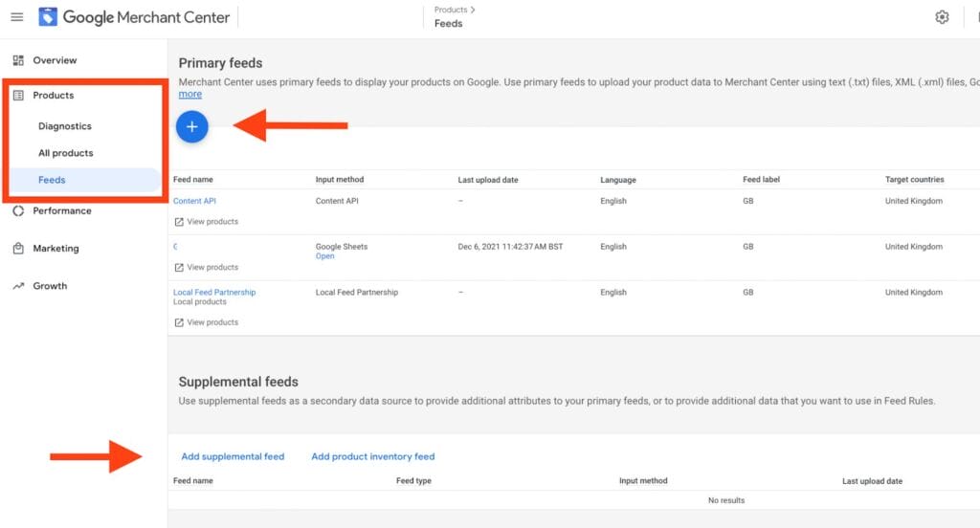The height and width of the screenshot is (528, 980).
Task: Click 'United Kingdom' in the Content API row
Action: coord(914,201)
